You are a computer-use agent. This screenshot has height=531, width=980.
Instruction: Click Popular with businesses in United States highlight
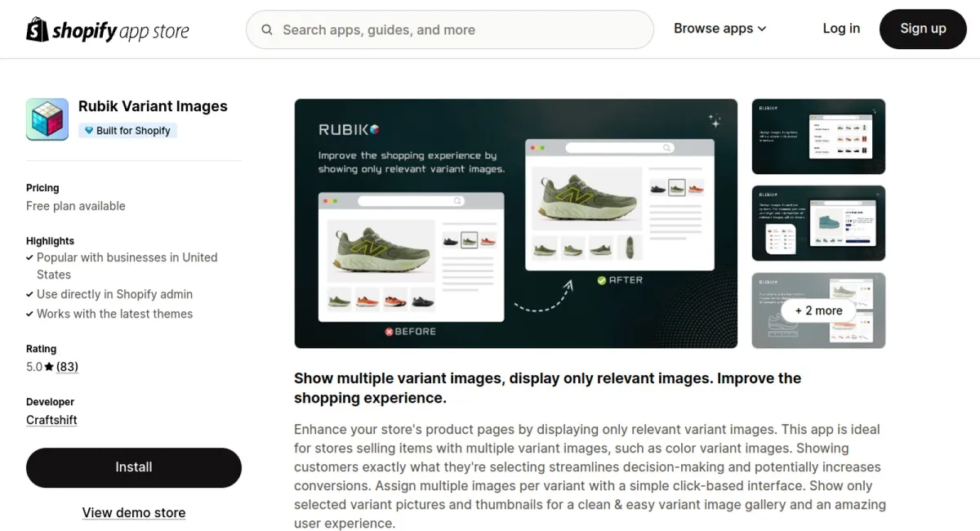coord(127,265)
